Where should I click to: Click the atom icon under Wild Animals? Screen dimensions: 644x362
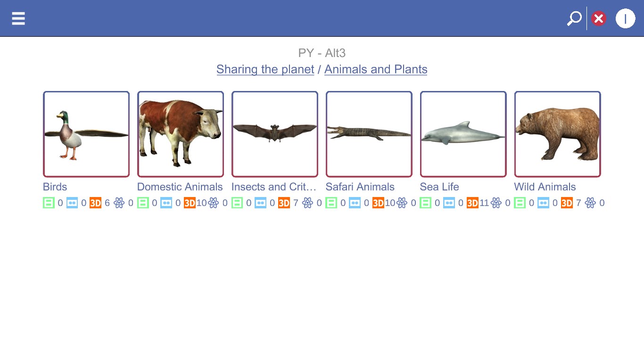(x=590, y=203)
